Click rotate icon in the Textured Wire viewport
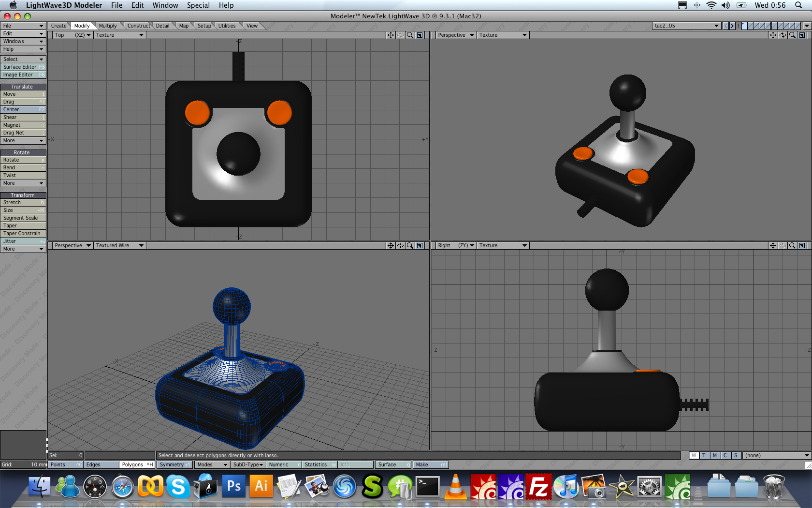This screenshot has width=812, height=508. (400, 245)
